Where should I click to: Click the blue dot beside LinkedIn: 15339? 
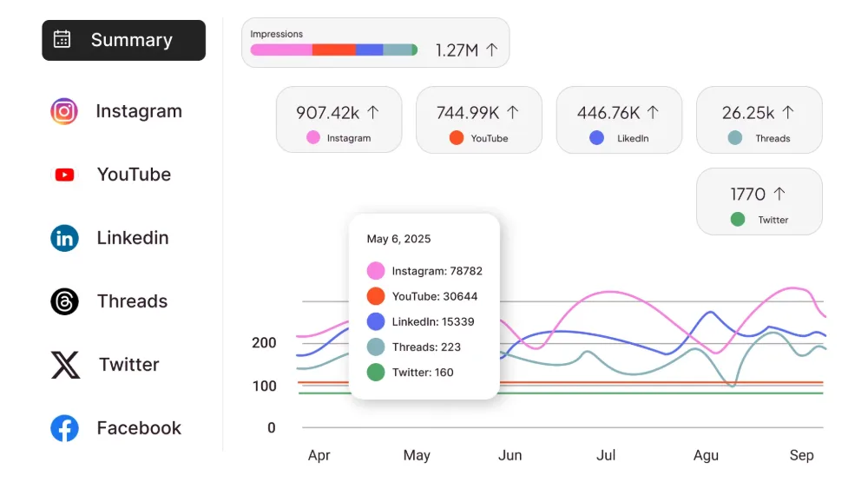(375, 321)
